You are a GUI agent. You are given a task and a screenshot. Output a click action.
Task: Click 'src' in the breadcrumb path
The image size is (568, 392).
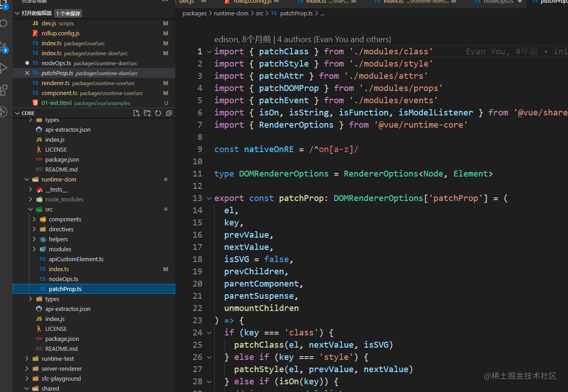[x=259, y=14]
